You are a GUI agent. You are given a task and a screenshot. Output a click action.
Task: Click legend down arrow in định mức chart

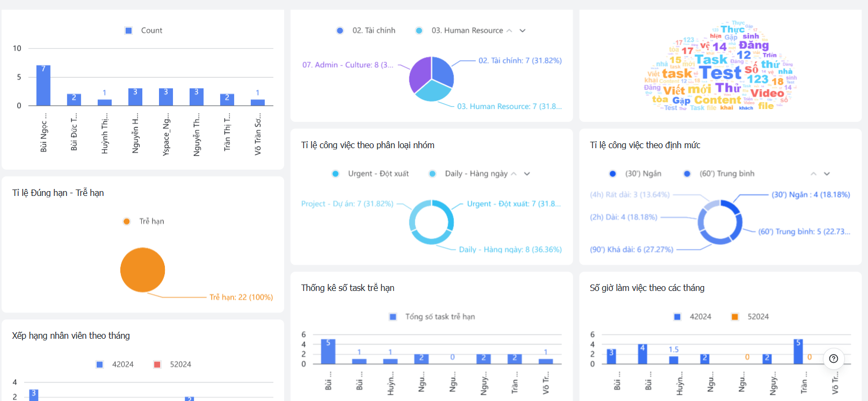827,174
